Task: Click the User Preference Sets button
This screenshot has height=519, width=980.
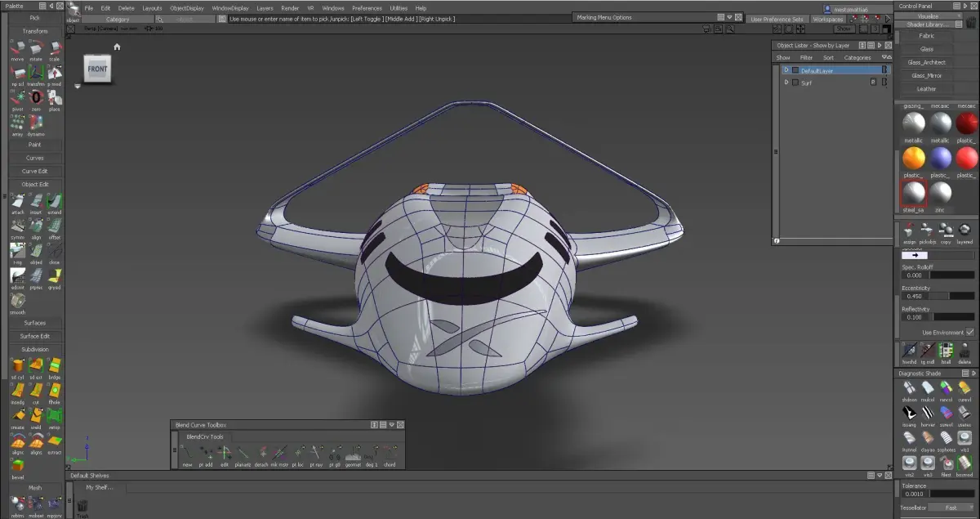Action: pos(777,19)
